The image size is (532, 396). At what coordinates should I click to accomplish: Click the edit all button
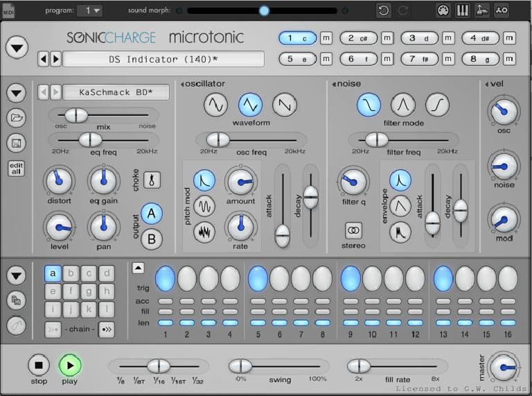(x=16, y=169)
